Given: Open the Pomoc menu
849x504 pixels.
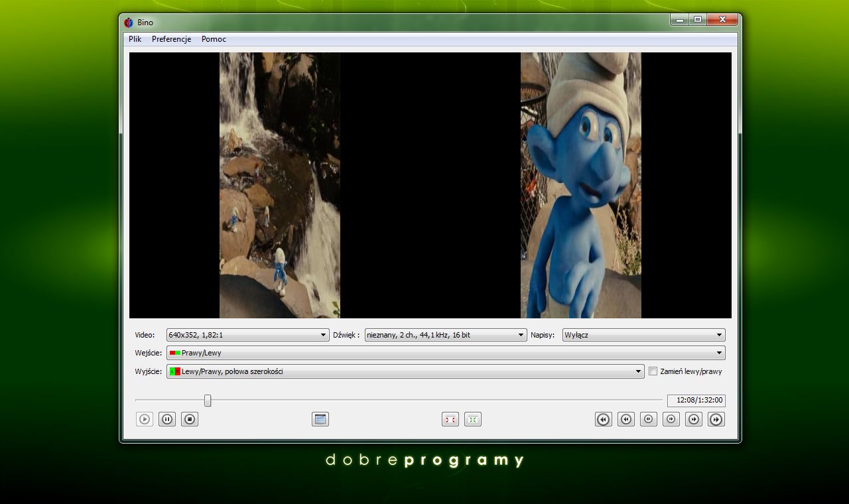Looking at the screenshot, I should [x=214, y=39].
